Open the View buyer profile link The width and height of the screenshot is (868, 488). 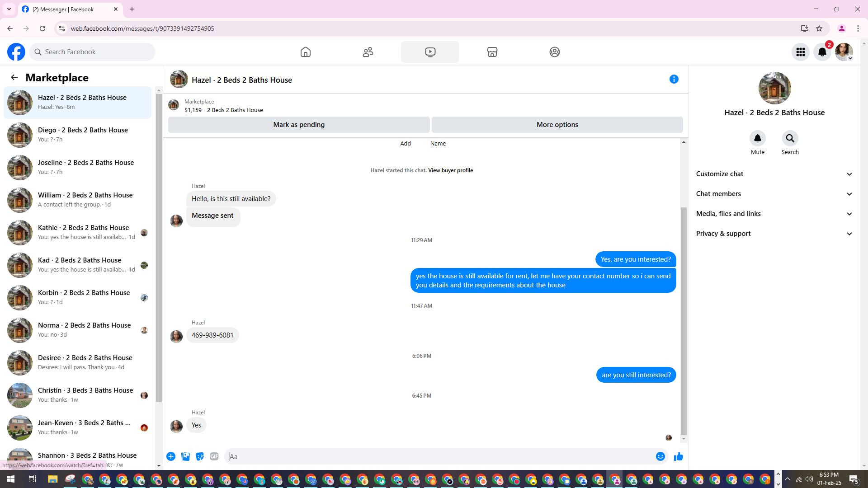[x=450, y=170]
